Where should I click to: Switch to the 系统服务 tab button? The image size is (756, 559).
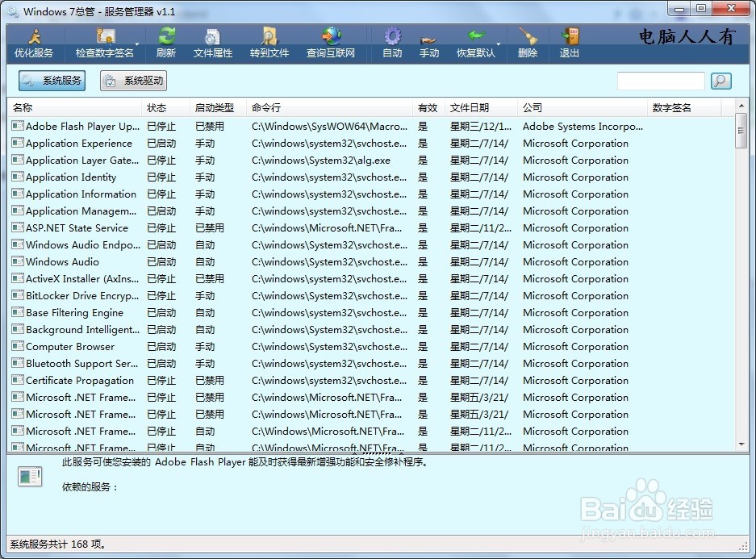(52, 81)
